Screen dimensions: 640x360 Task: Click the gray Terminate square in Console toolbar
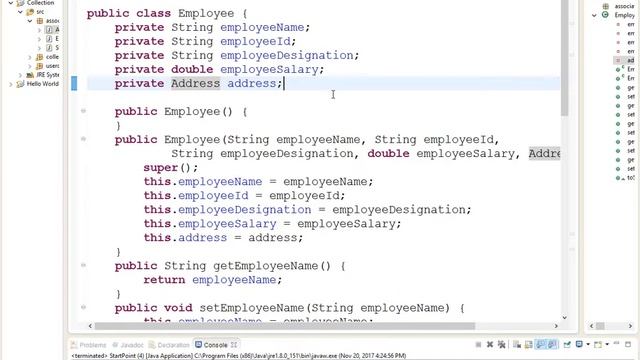pos(478,345)
